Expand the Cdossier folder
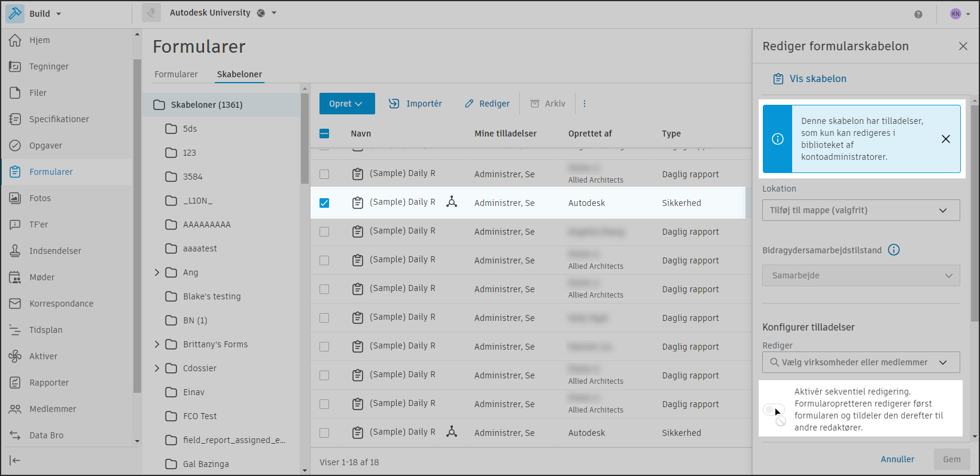 tap(157, 368)
